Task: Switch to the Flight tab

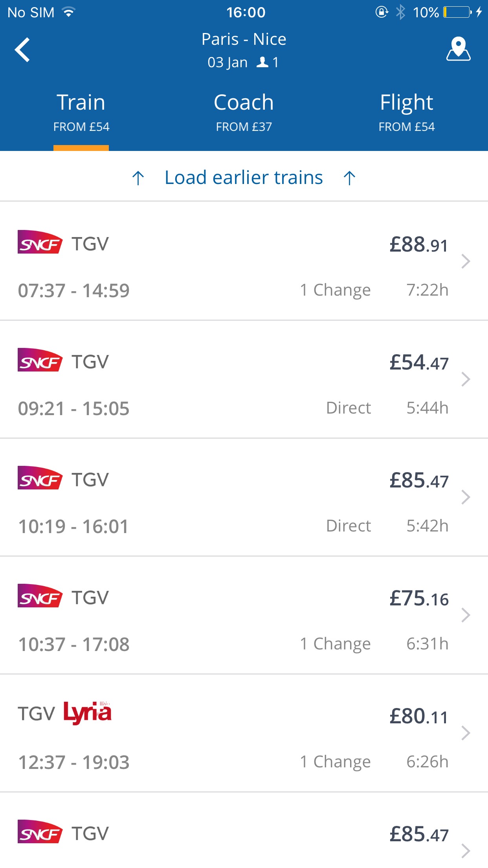Action: click(x=407, y=112)
